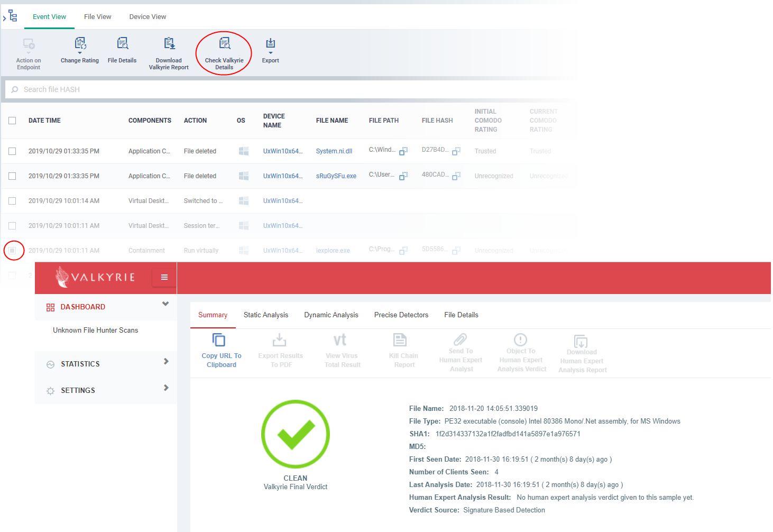Open Action on Endpoint dropdown arrow
Screen dimensions: 773x532
coord(29,53)
